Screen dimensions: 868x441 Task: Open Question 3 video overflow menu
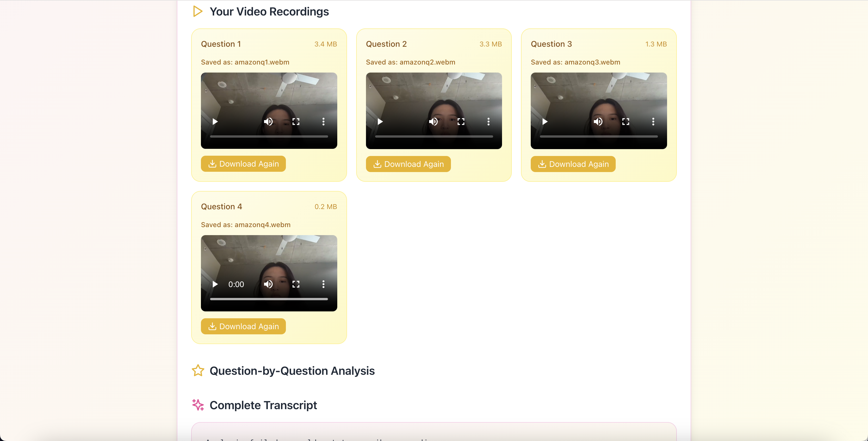[653, 122]
